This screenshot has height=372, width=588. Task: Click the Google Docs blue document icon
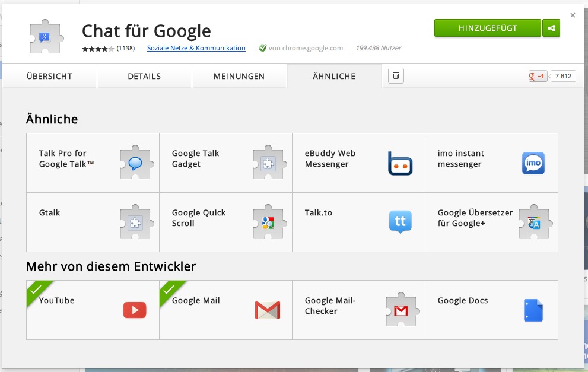(533, 310)
